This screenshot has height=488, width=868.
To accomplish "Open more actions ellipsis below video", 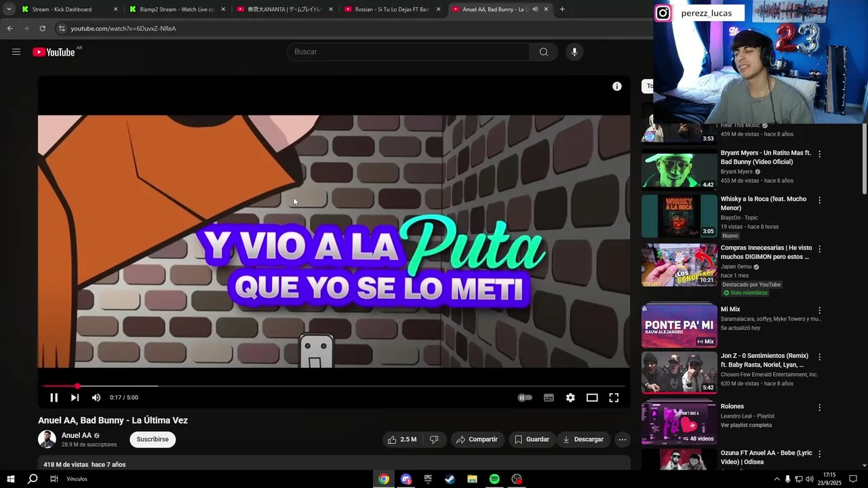I will pyautogui.click(x=622, y=439).
